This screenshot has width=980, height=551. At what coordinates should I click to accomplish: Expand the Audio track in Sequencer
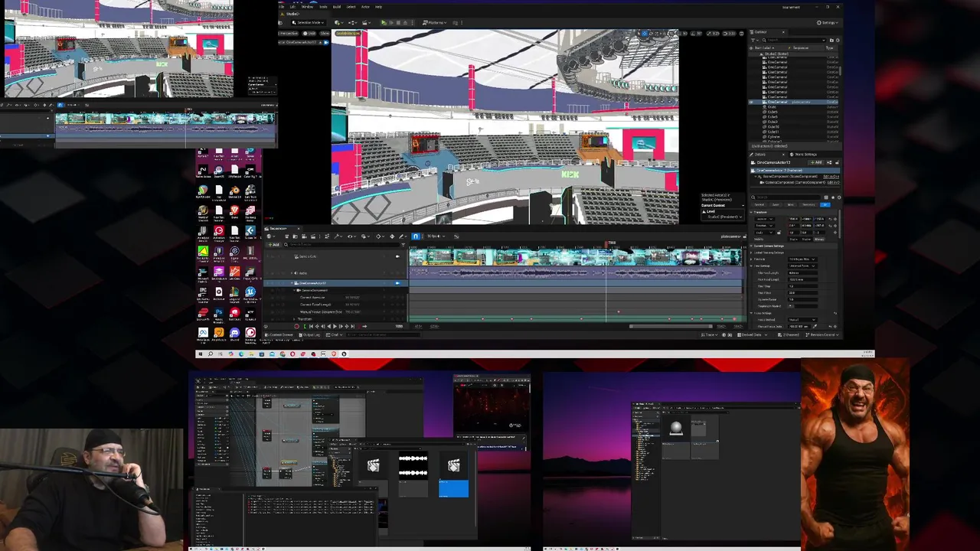292,273
